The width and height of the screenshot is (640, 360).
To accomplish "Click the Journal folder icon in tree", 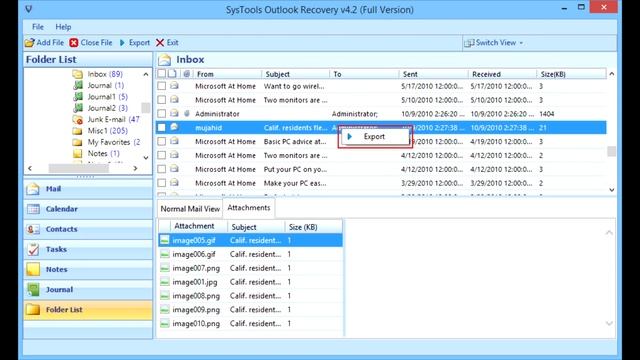I will point(78,85).
